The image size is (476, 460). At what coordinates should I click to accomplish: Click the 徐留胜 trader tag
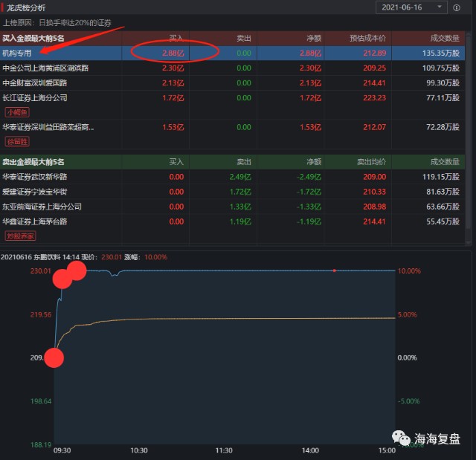point(17,142)
